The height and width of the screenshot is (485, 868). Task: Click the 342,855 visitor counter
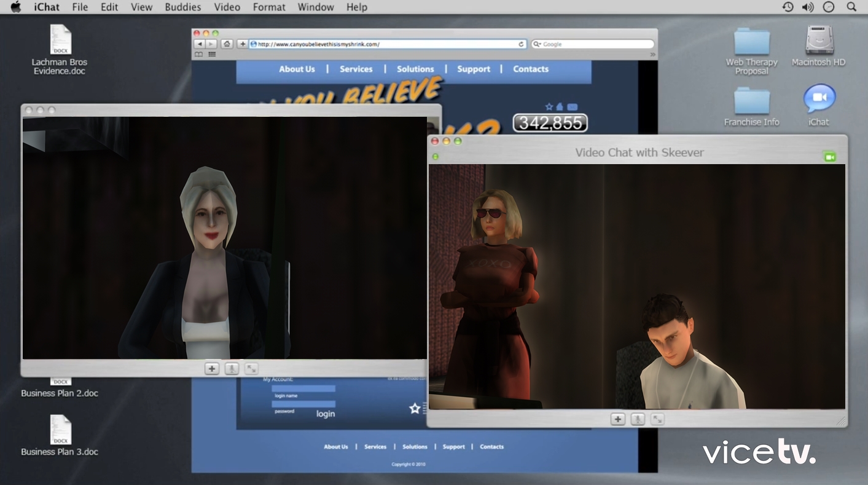[550, 123]
